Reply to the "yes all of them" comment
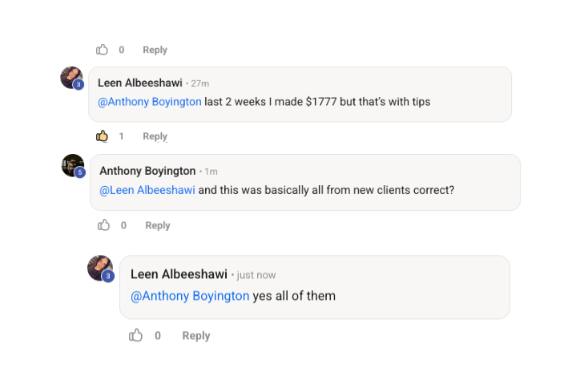Image resolution: width=588 pixels, height=388 pixels. click(195, 336)
